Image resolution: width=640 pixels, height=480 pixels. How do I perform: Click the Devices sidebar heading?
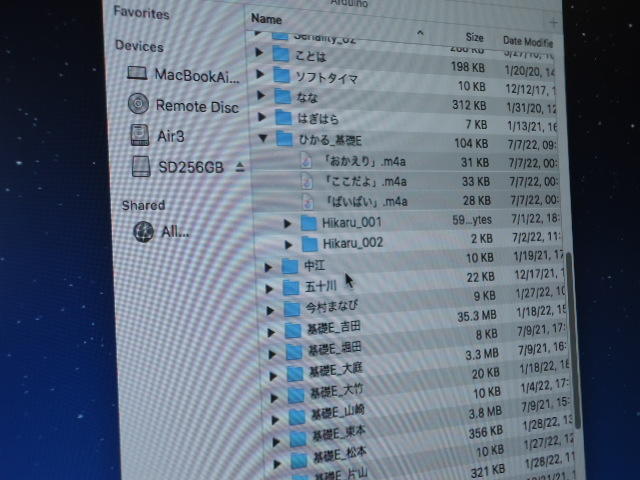click(x=139, y=46)
